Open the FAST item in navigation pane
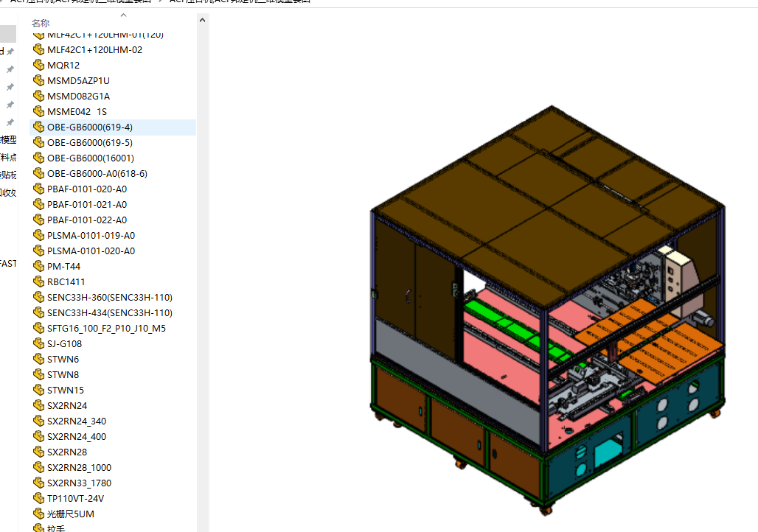The height and width of the screenshot is (532, 758). click(x=8, y=263)
